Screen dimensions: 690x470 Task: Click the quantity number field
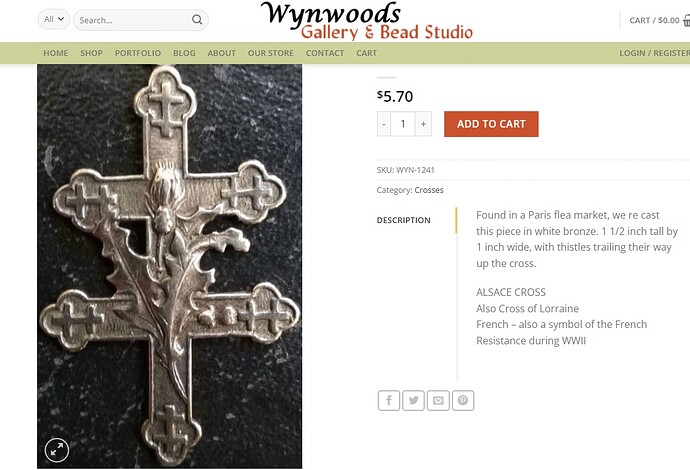[403, 124]
